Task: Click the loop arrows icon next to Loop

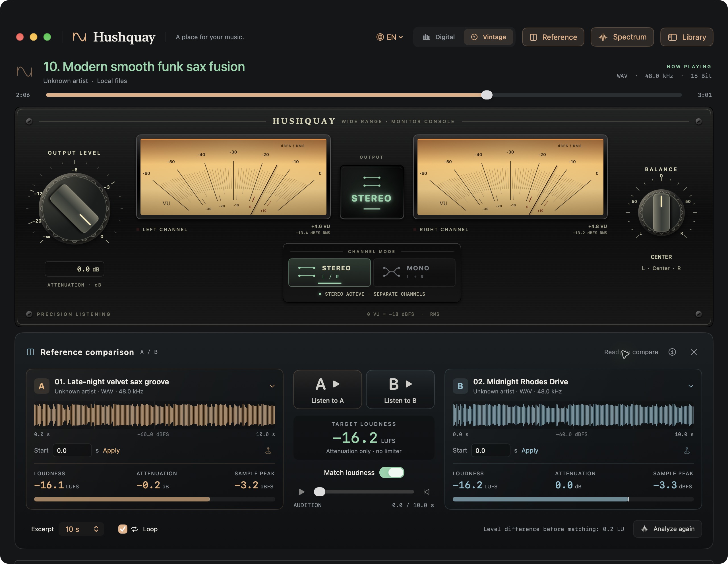Action: [x=134, y=529]
